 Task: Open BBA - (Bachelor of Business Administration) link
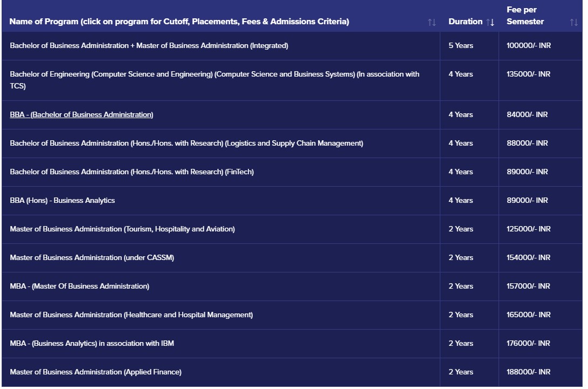pyautogui.click(x=81, y=115)
